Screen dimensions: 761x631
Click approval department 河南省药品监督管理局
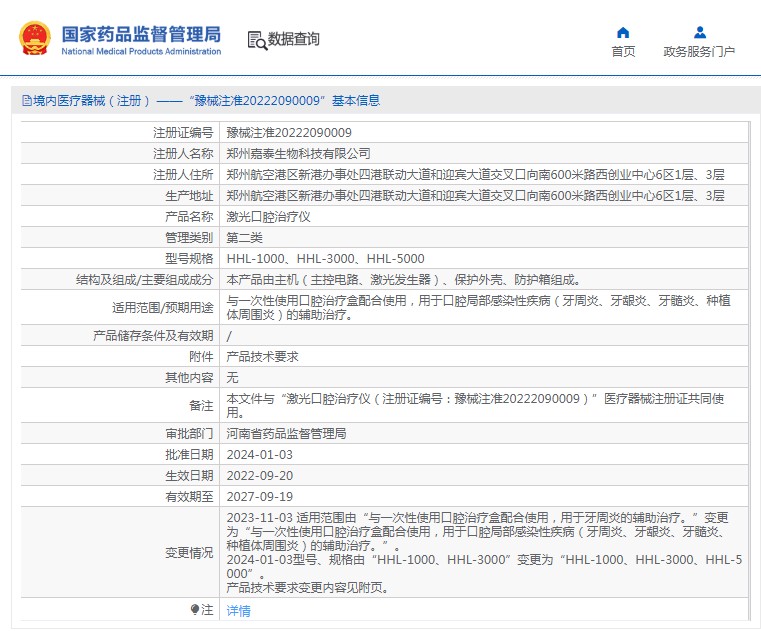(x=286, y=434)
